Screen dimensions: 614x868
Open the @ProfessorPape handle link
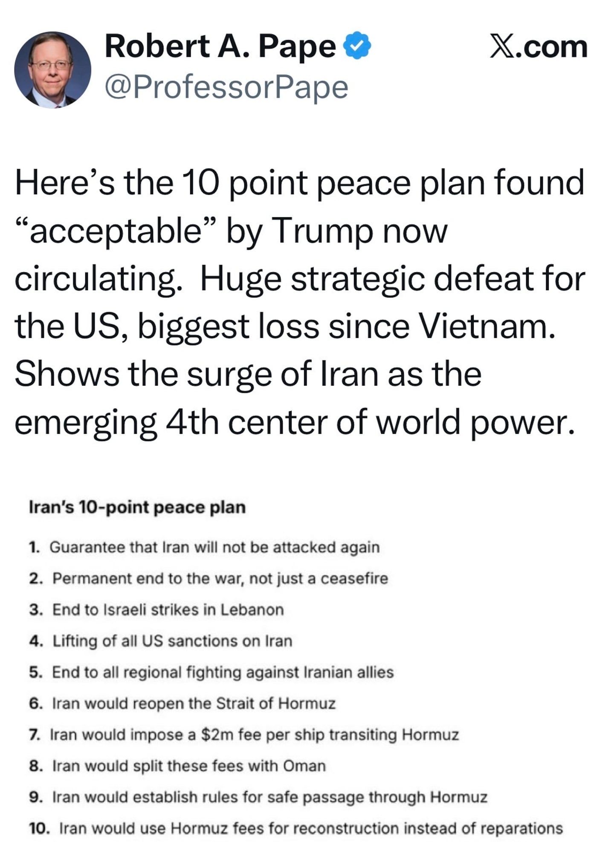tap(226, 87)
